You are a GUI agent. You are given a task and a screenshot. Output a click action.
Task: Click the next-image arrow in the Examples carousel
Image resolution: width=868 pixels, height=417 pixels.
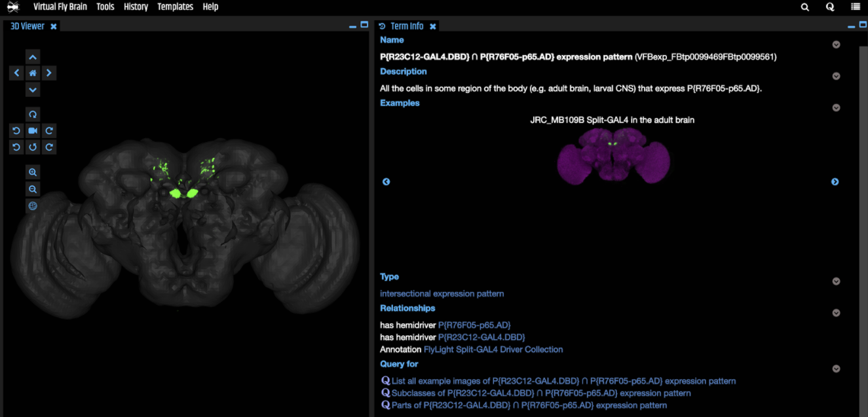click(835, 181)
